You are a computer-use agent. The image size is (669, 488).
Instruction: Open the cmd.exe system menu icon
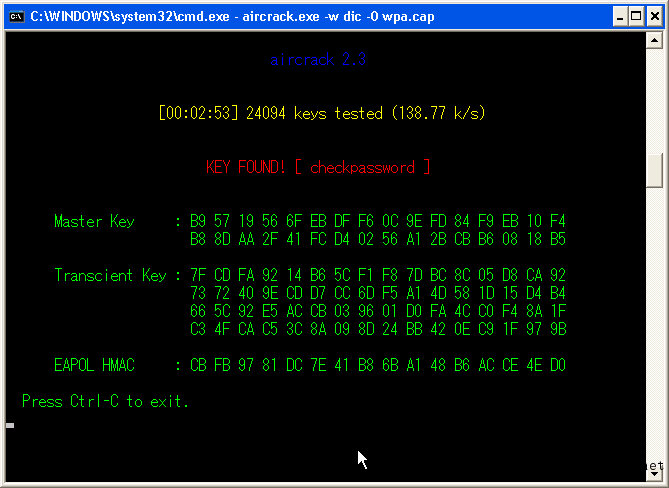click(17, 17)
